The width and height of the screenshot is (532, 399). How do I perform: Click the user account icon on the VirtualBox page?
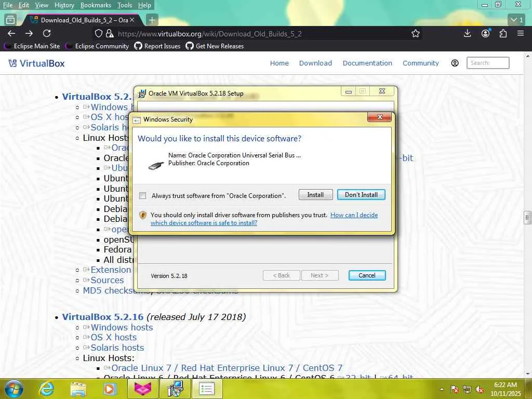coord(455,63)
